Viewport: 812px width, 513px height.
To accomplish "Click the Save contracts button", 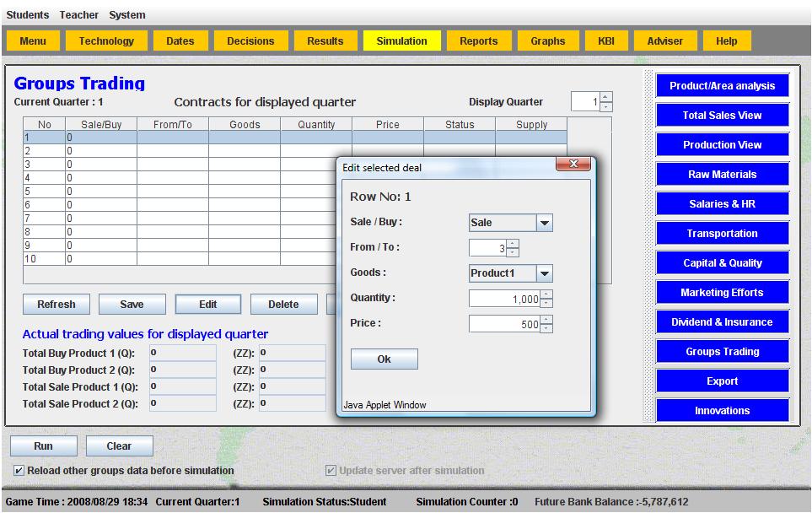I will [x=132, y=305].
